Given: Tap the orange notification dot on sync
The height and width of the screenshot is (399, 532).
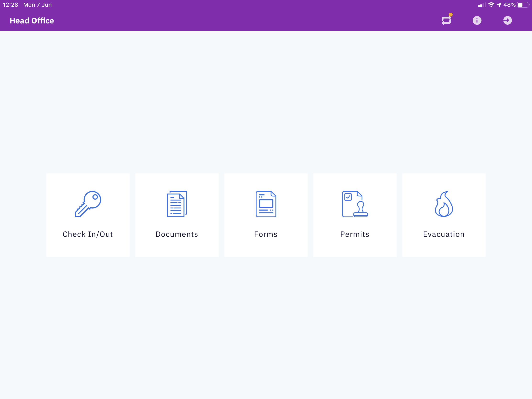Looking at the screenshot, I should 451,15.
